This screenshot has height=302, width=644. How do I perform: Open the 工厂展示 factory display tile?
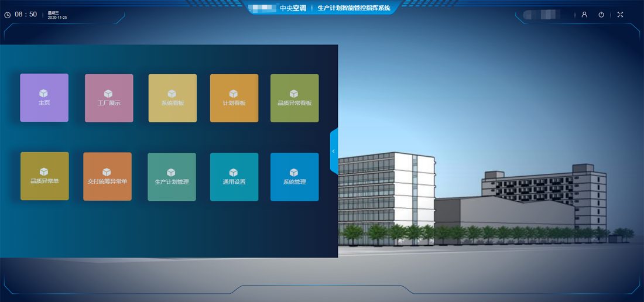tap(109, 98)
